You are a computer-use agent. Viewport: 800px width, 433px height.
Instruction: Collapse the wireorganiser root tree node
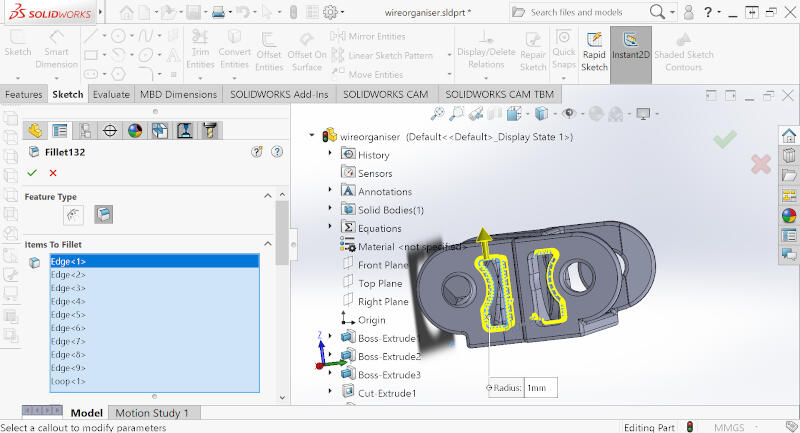click(311, 136)
